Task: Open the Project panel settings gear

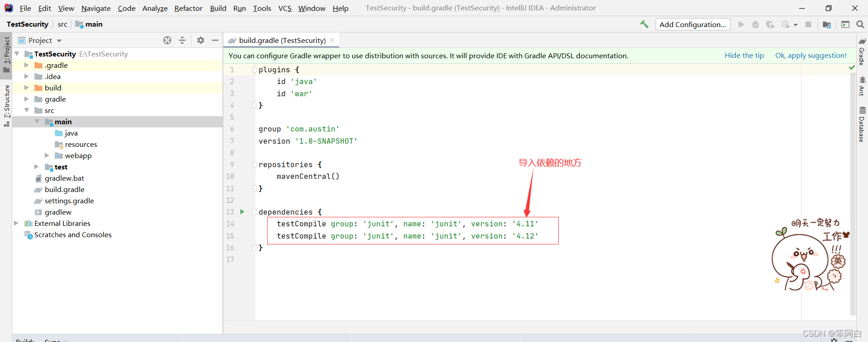Action: (201, 40)
